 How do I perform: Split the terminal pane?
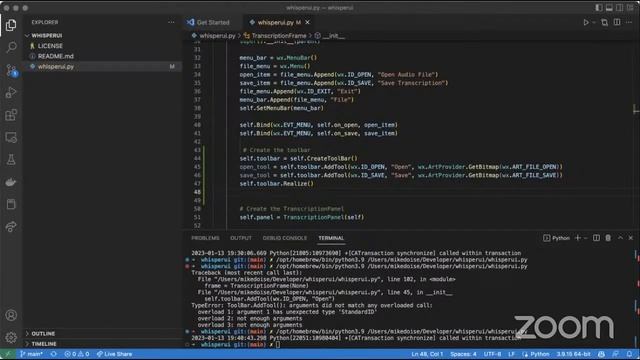[x=596, y=238]
